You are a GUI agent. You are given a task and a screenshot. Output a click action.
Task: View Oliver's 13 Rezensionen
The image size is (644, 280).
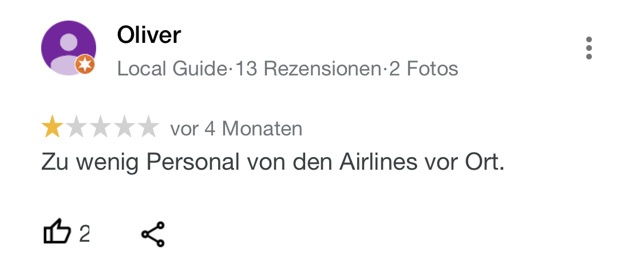click(308, 69)
